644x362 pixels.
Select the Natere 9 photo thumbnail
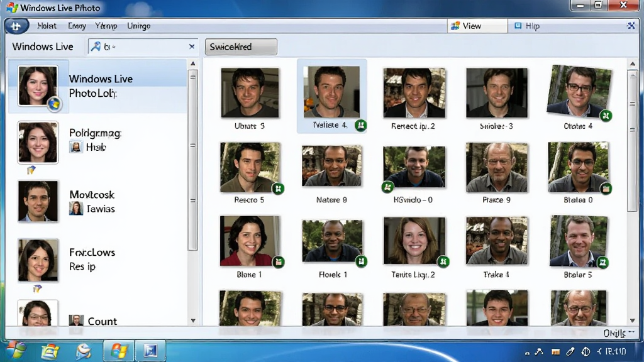tap(332, 166)
